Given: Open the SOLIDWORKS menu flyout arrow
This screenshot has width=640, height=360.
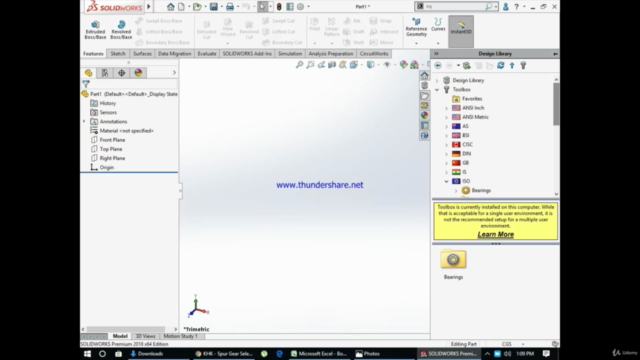Looking at the screenshot, I should [x=149, y=7].
